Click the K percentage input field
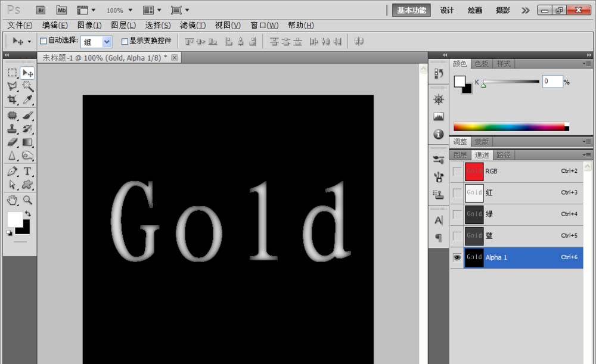Screen dimensions: 596x364 552,81
